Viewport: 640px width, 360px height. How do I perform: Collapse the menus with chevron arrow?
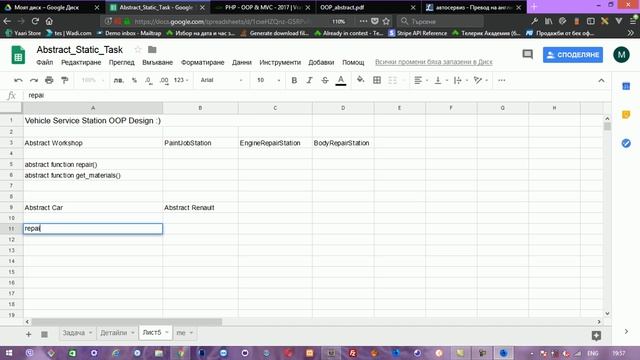click(601, 81)
